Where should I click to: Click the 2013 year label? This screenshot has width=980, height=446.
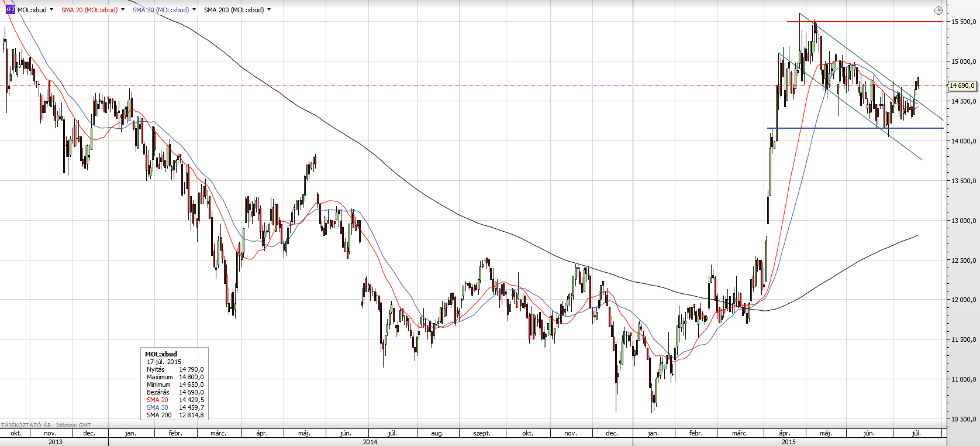(56, 442)
